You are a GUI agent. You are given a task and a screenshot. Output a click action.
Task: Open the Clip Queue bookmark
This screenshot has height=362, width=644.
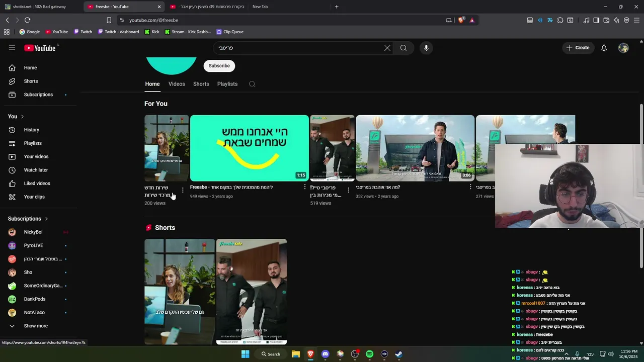click(230, 32)
